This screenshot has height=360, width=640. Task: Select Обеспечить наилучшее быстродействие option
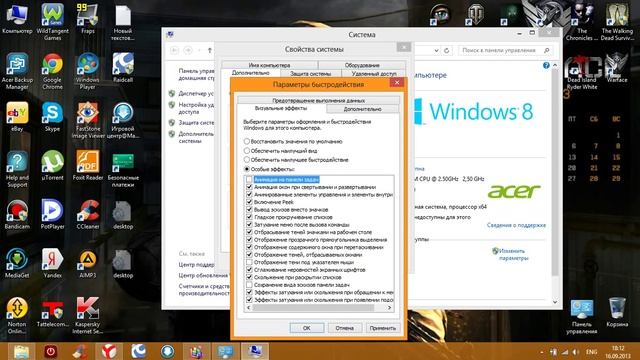pos(296,160)
